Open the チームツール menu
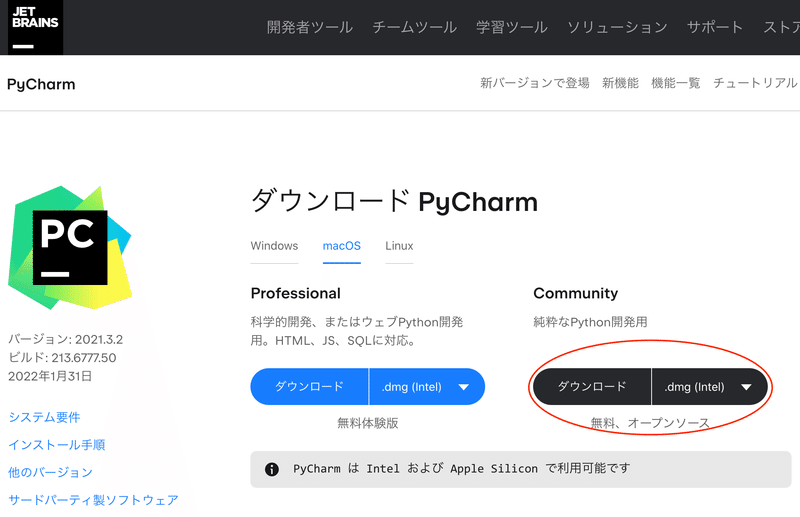Viewport: 800px width, 517px height. click(414, 27)
